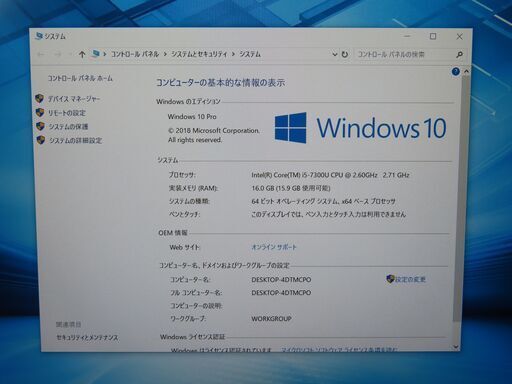Image resolution: width=512 pixels, height=384 pixels.
Task: Click the search magnifier icon
Action: 459,54
